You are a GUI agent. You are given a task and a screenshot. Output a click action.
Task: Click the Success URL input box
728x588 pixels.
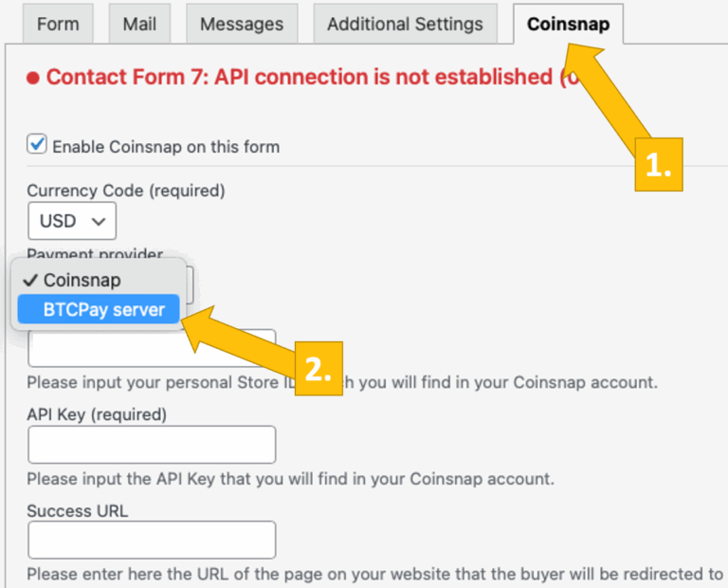coord(152,540)
